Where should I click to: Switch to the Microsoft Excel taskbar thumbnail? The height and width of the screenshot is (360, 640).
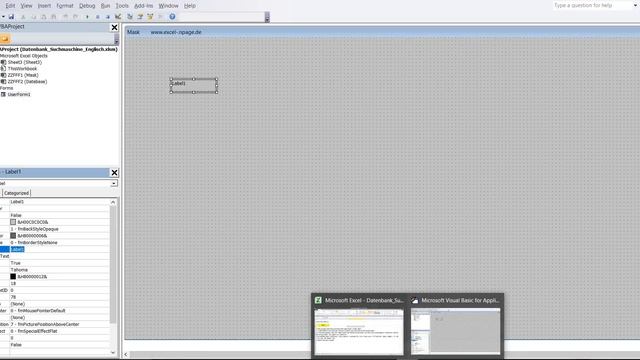(359, 325)
